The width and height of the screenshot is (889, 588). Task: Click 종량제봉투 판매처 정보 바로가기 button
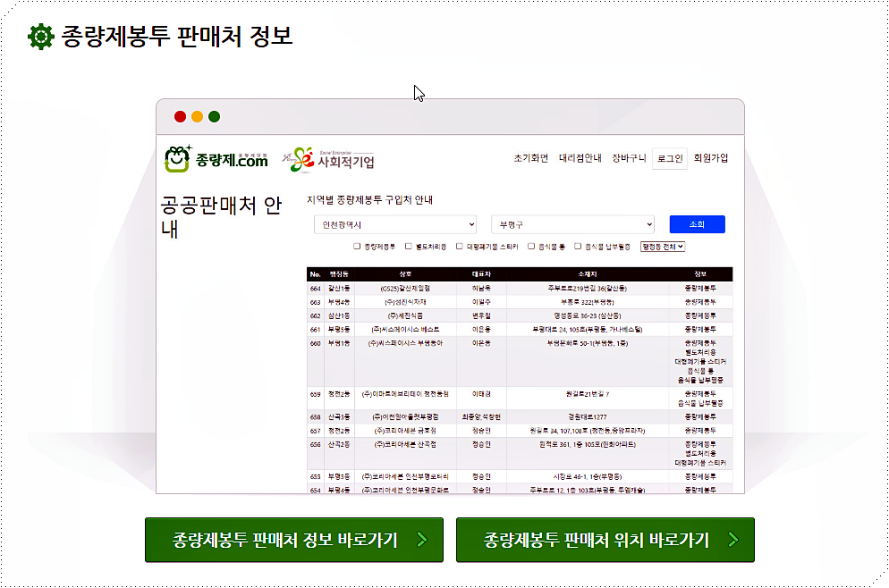pyautogui.click(x=294, y=540)
